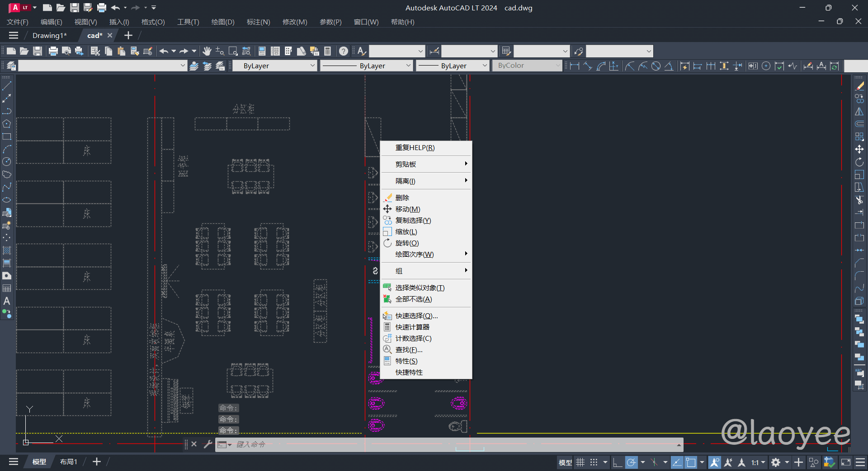Choose 移动(M) from the context menu
The image size is (868, 471).
point(408,209)
